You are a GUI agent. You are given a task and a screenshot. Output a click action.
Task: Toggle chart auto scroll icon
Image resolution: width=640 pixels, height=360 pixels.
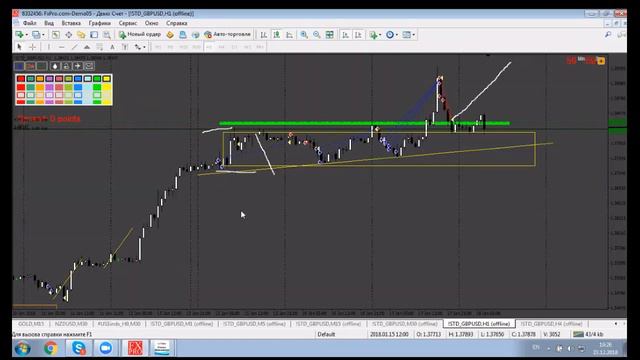345,35
